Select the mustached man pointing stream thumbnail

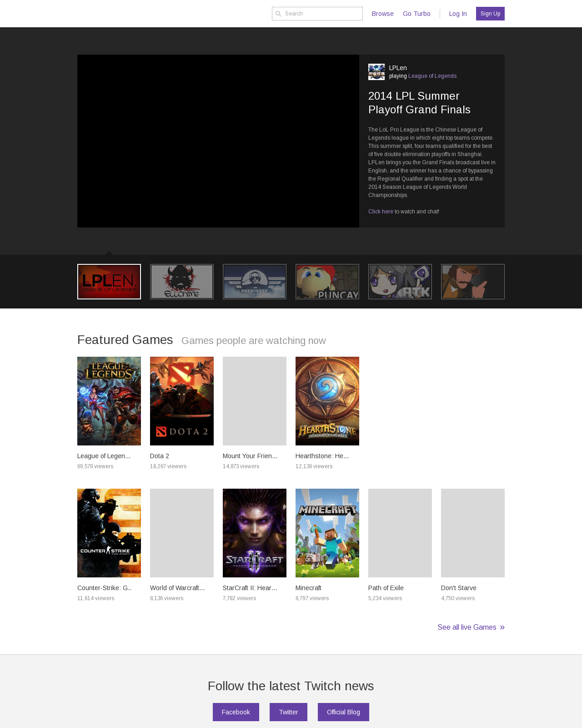click(x=473, y=282)
